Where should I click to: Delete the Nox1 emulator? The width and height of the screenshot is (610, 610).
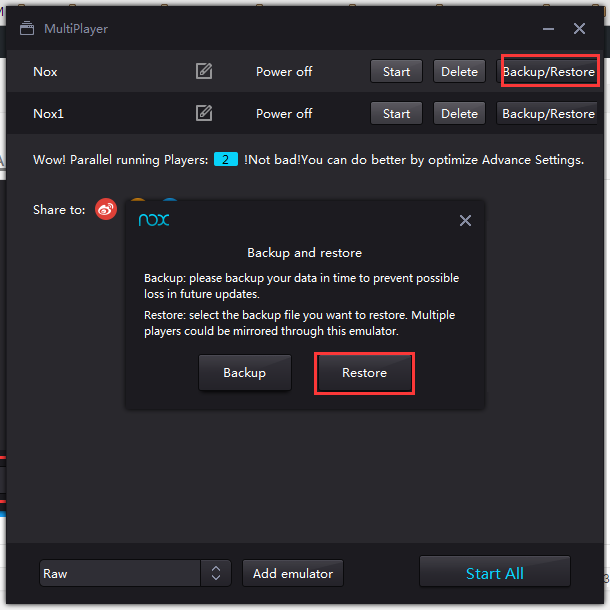pos(459,113)
